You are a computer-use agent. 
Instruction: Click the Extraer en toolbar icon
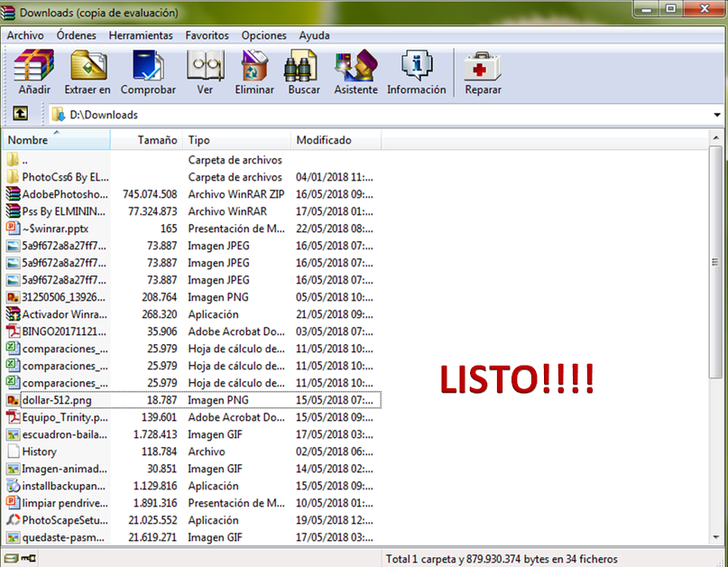pos(88,65)
